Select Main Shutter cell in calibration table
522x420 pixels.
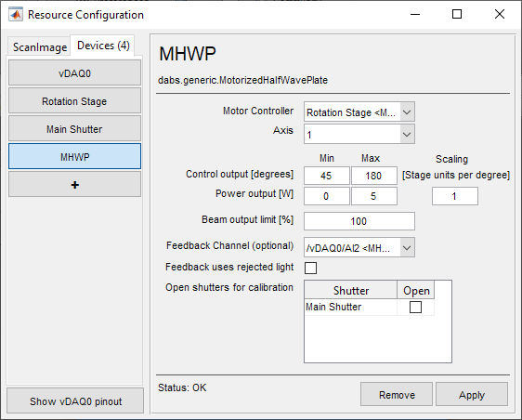coord(351,307)
